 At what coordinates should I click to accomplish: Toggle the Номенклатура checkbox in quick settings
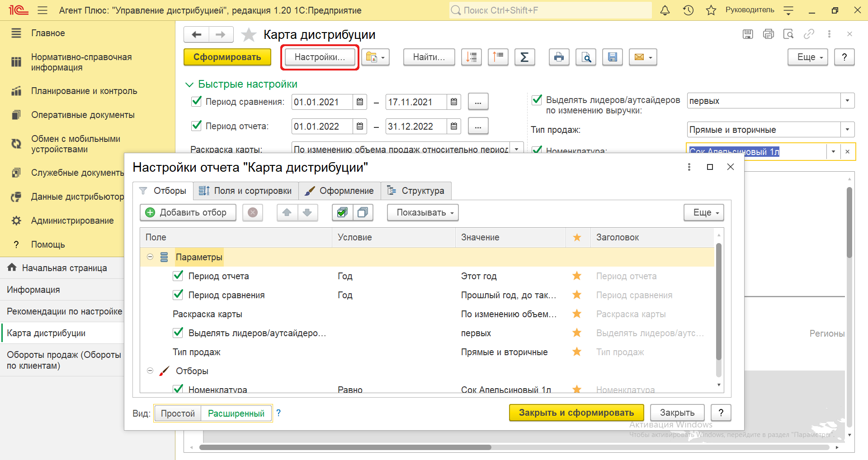[x=537, y=150]
